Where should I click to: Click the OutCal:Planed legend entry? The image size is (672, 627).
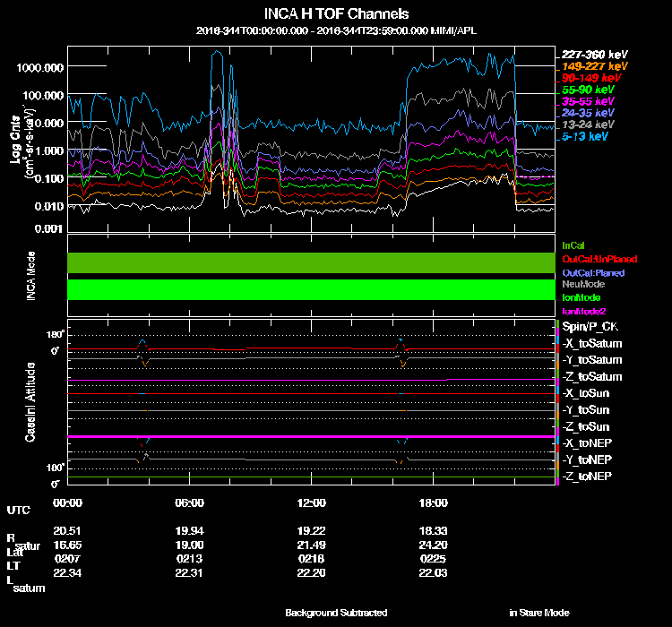coord(593,273)
